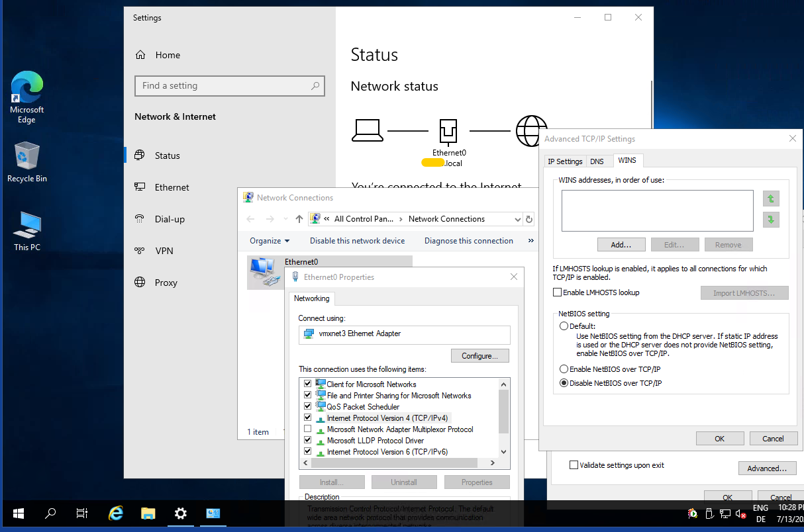Go up one level in Network Connections

tap(299, 219)
